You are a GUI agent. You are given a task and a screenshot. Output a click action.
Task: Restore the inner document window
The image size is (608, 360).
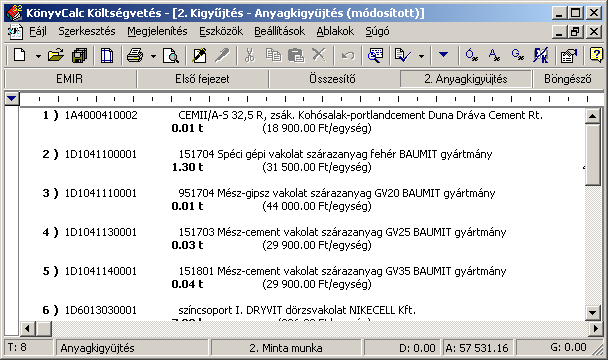575,31
